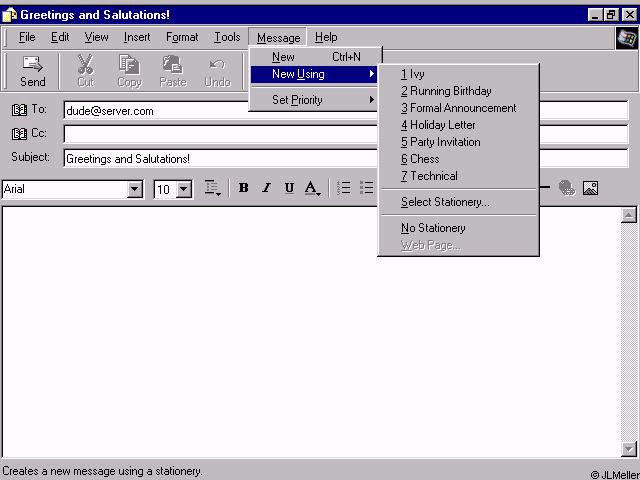Screen dimensions: 640x480
Task: Click the insert picture icon
Action: [591, 188]
